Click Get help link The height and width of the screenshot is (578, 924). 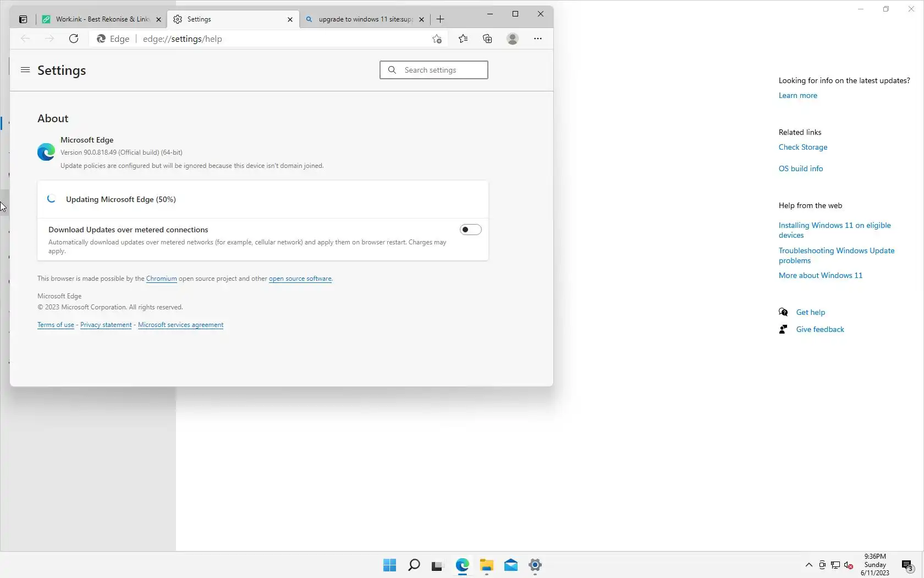[x=810, y=312]
